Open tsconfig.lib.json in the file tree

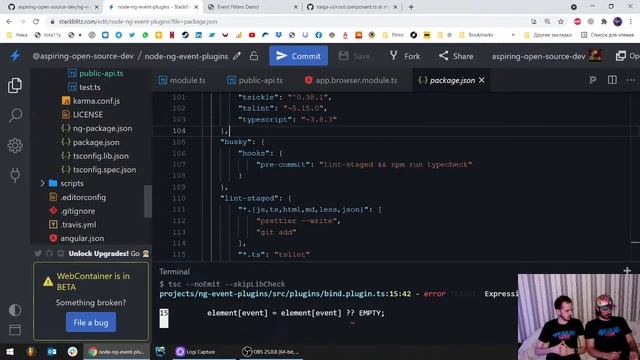point(101,156)
